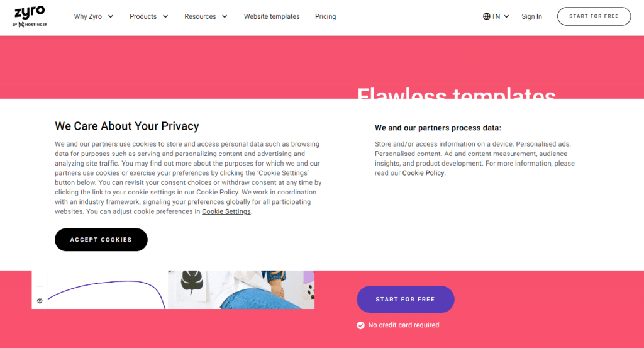Image resolution: width=644 pixels, height=348 pixels.
Task: Open Website templates menu item
Action: click(272, 16)
